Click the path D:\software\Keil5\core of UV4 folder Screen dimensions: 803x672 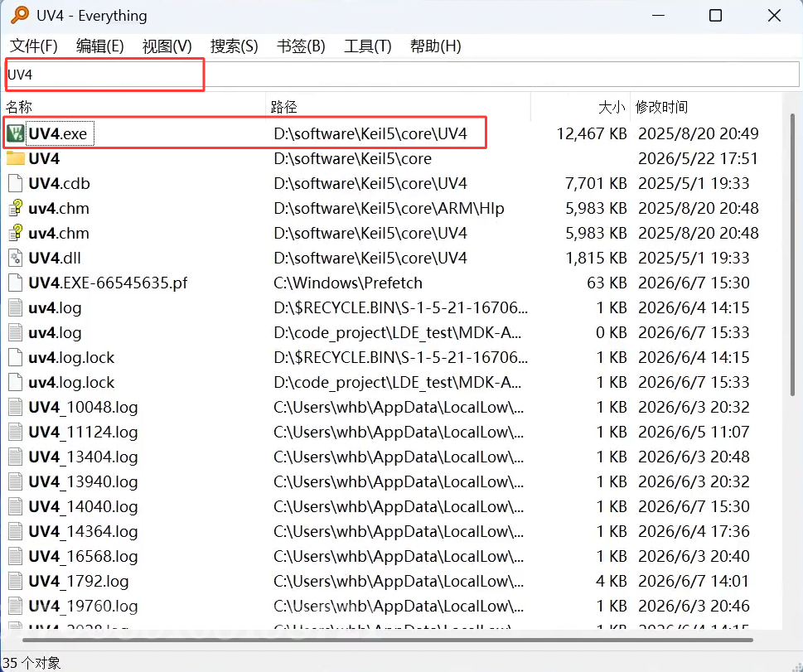pyautogui.click(x=353, y=158)
